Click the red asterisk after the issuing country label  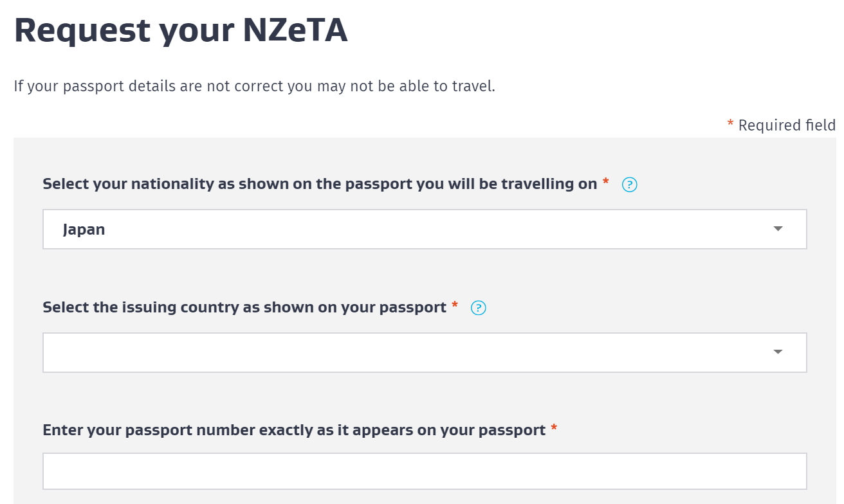click(x=455, y=307)
